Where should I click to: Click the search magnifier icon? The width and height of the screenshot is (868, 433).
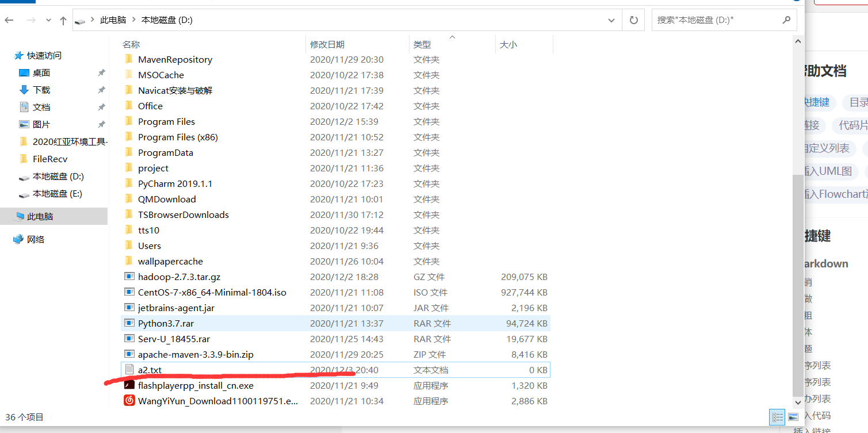point(786,20)
